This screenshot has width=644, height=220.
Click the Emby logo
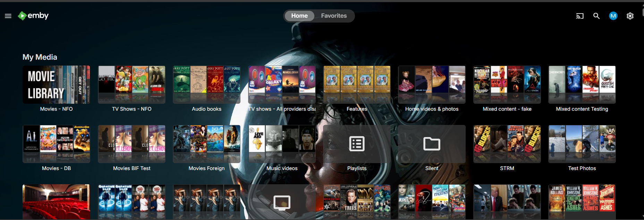click(x=33, y=16)
